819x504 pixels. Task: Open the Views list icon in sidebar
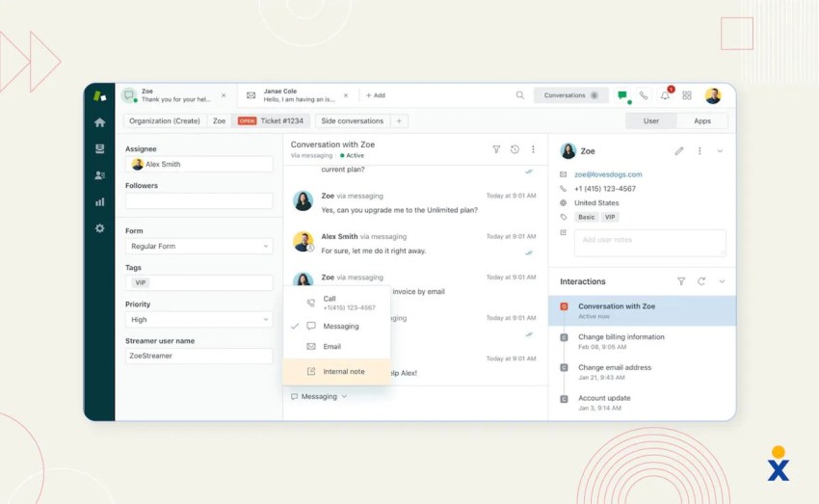[100, 148]
